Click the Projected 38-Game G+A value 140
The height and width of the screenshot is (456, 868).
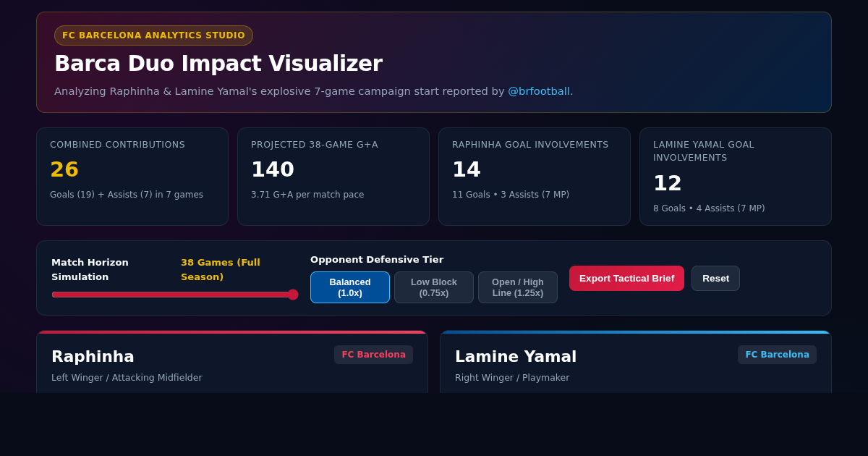click(273, 169)
